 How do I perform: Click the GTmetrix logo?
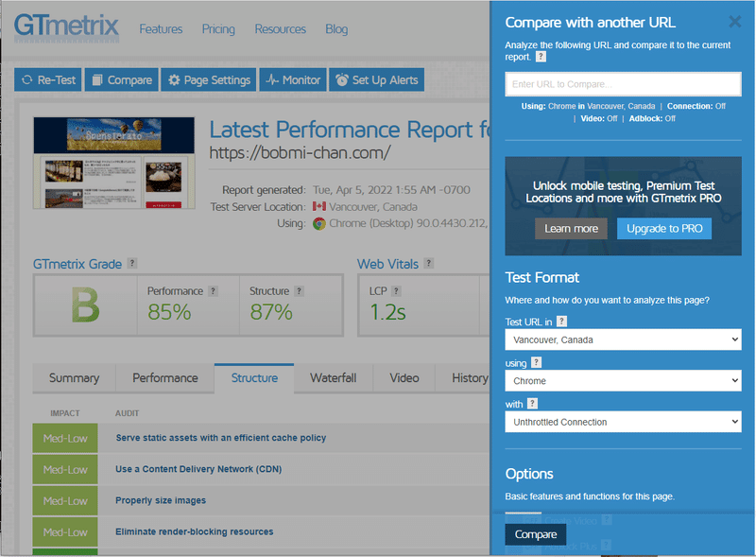click(66, 26)
